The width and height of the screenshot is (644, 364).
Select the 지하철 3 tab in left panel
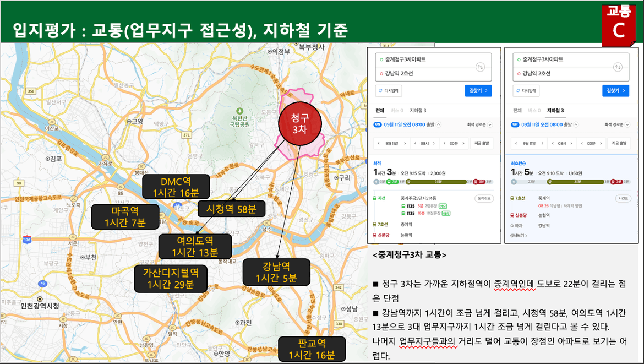(418, 111)
